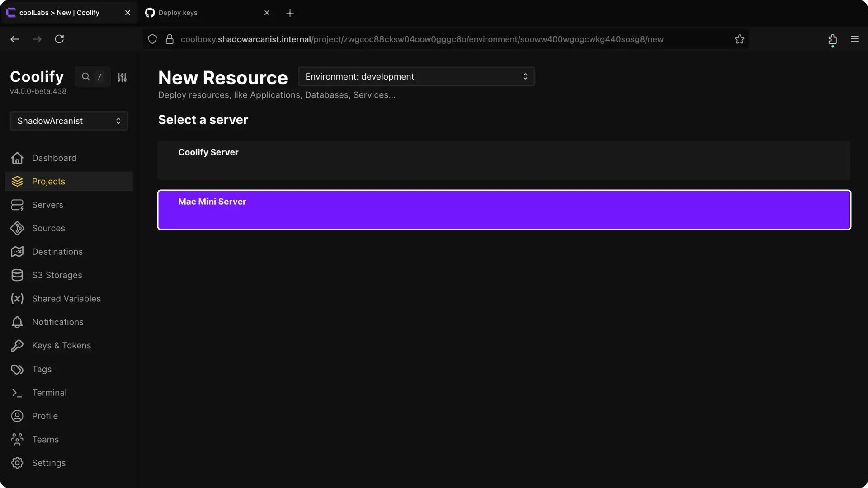
Task: Click the Destinations map icon
Action: (x=17, y=252)
